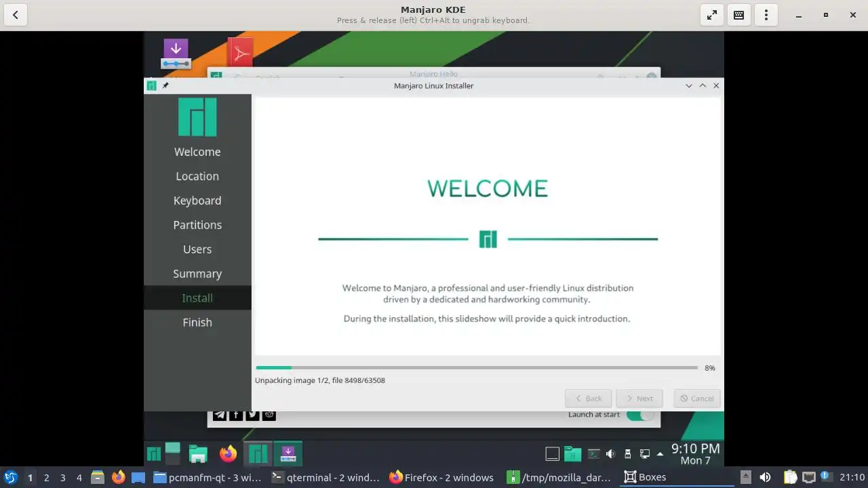Switch to host workspace 4
Viewport: 868px width, 488px height.
[79, 478]
